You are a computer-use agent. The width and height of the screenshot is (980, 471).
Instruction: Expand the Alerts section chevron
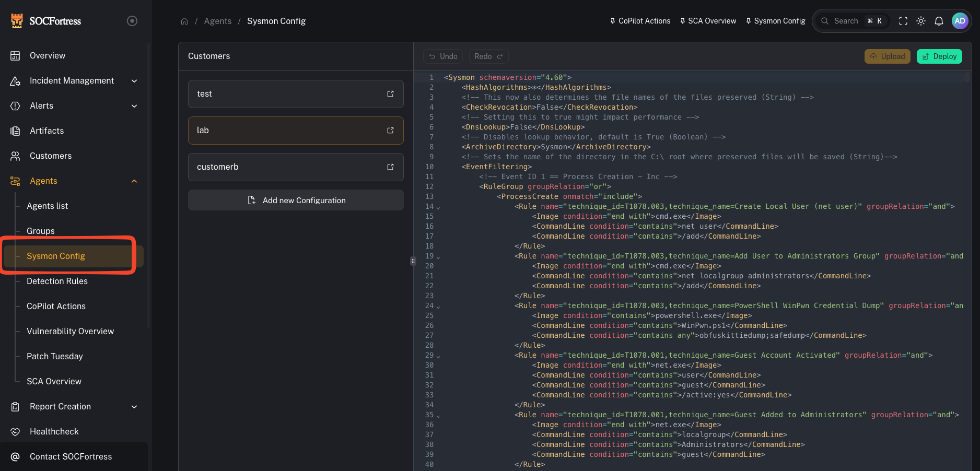click(x=134, y=105)
